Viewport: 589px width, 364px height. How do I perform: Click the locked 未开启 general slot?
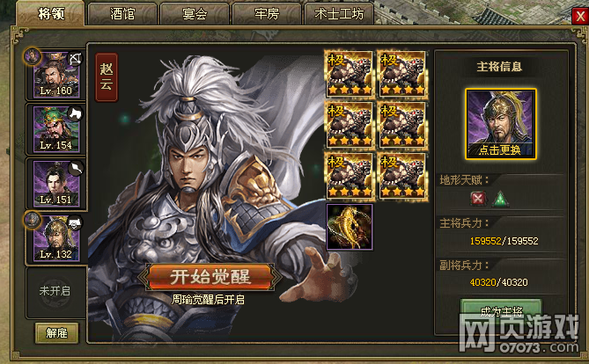(55, 291)
